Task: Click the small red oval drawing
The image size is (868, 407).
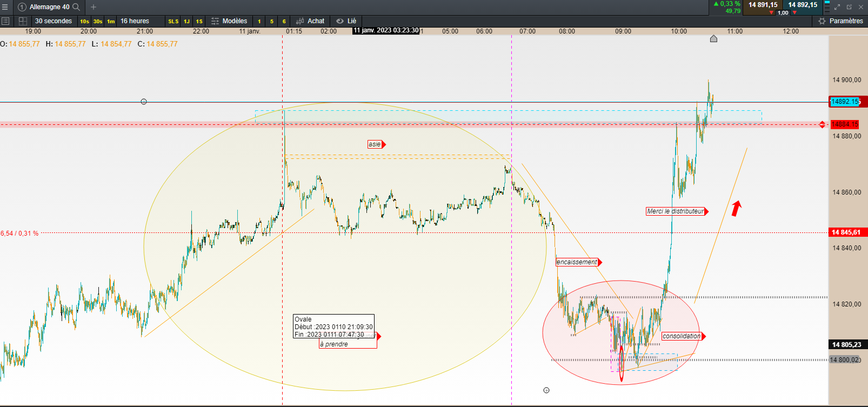Action: coord(621,364)
